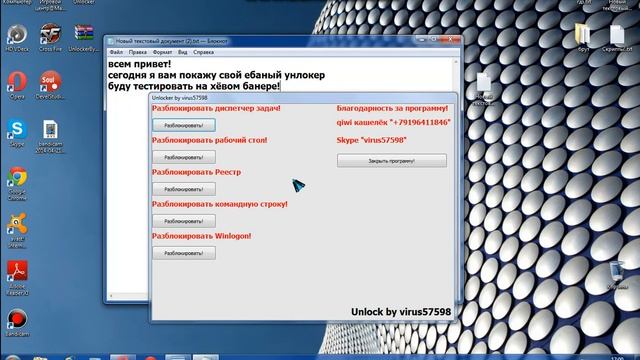640x360 pixels.
Task: Click the 'Unlock by virus57598' footer text
Action: (x=401, y=312)
